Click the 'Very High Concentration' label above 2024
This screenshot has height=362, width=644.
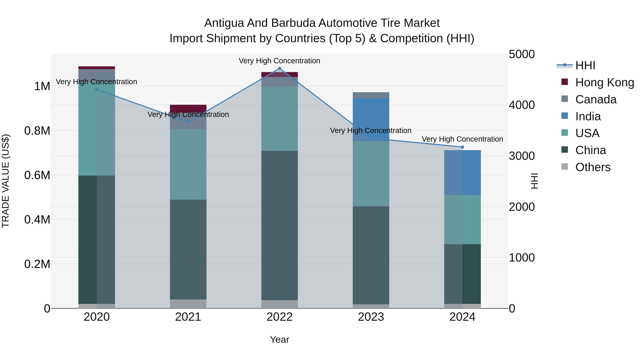pyautogui.click(x=462, y=139)
